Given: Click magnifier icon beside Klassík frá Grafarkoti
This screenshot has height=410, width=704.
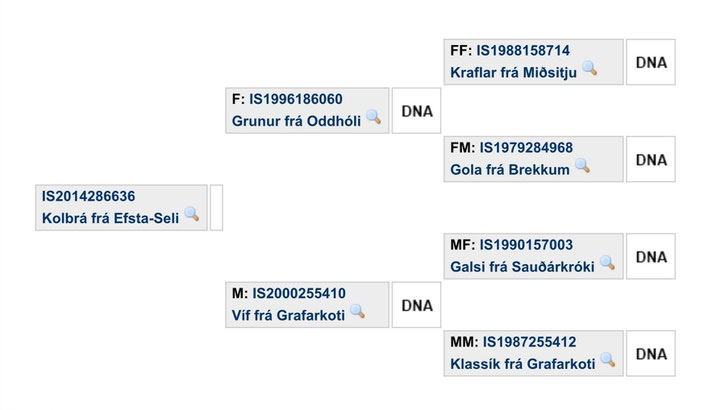Looking at the screenshot, I should pyautogui.click(x=607, y=360).
